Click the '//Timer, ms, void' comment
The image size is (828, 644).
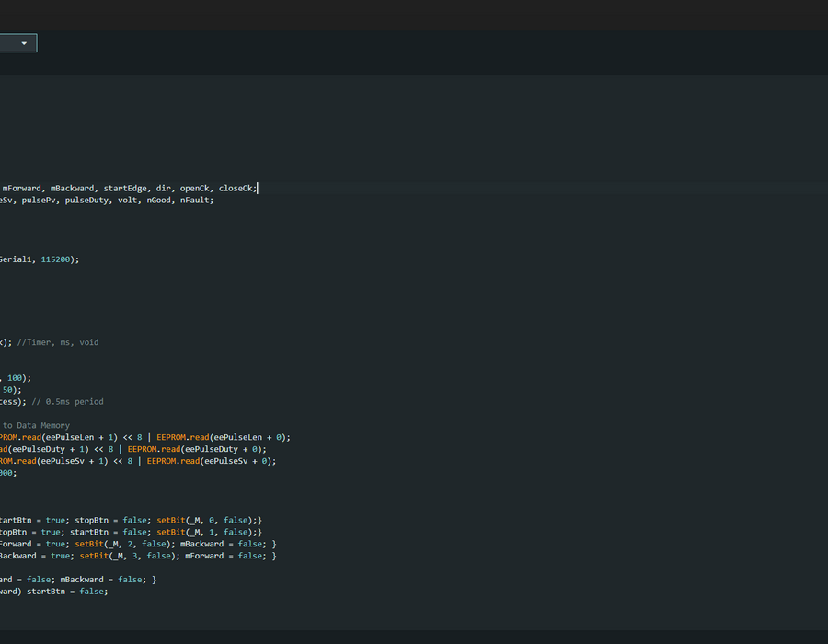[58, 342]
